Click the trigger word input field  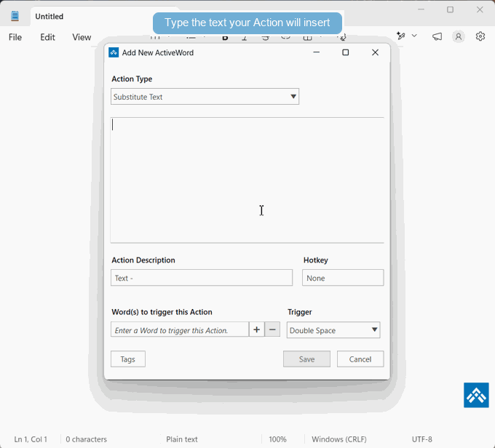180,329
